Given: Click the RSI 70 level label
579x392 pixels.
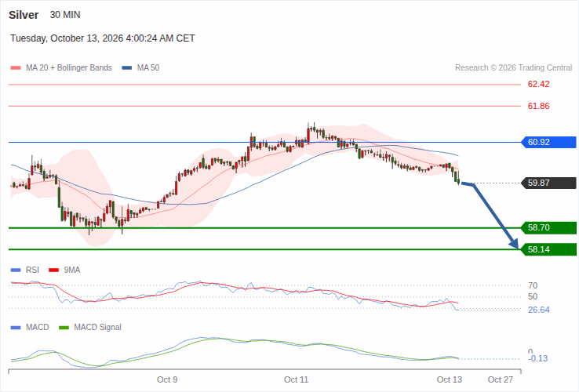Looking at the screenshot, I should coord(533,285).
